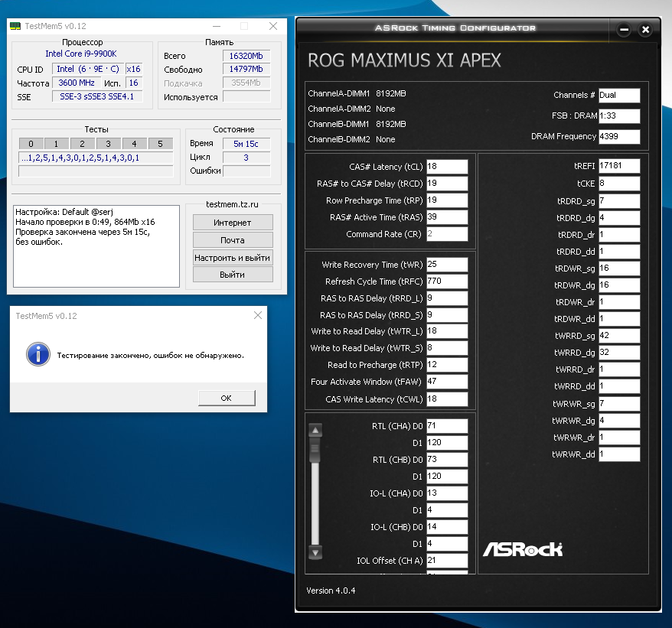This screenshot has width=672, height=628.
Task: Click the Command Rate (CR) field
Action: (447, 234)
